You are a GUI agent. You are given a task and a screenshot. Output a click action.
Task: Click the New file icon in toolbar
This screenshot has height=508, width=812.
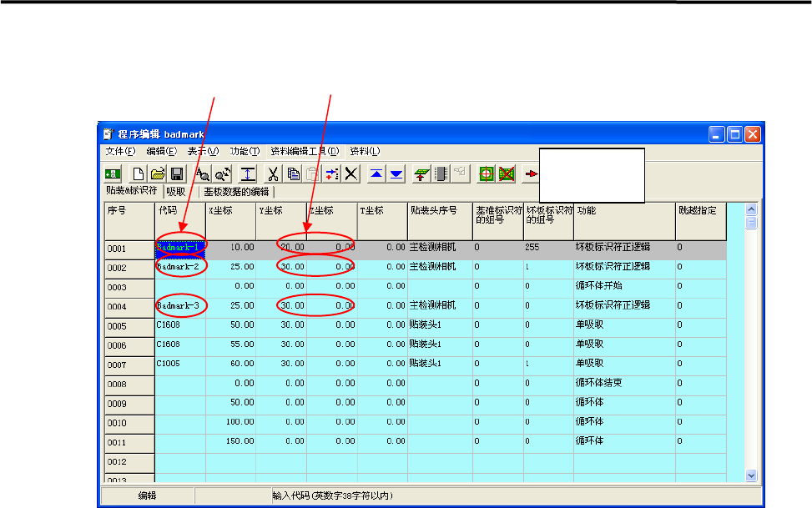point(139,174)
